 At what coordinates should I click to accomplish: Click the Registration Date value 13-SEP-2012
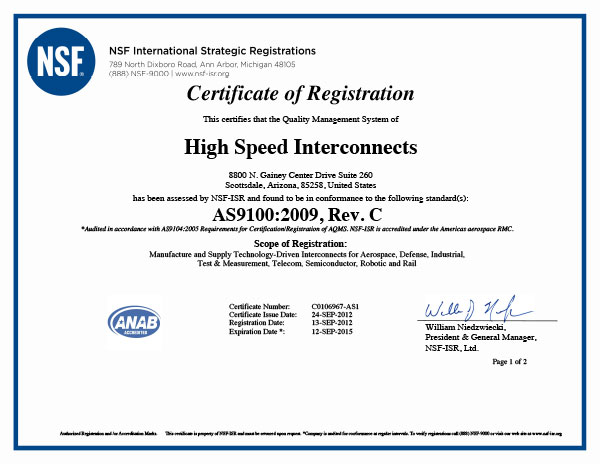[x=332, y=323]
